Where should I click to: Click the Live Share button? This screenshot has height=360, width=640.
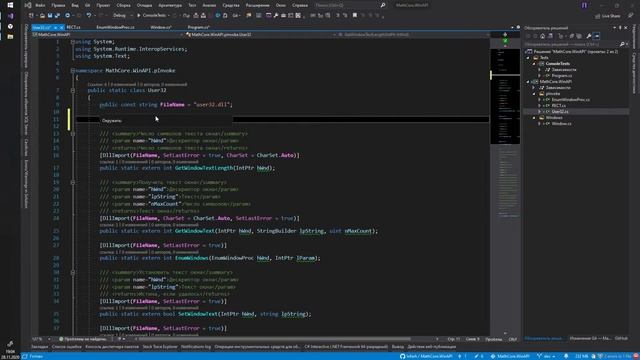point(607,16)
